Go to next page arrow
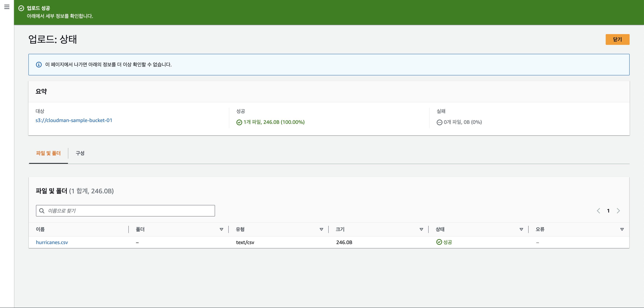 (x=618, y=211)
